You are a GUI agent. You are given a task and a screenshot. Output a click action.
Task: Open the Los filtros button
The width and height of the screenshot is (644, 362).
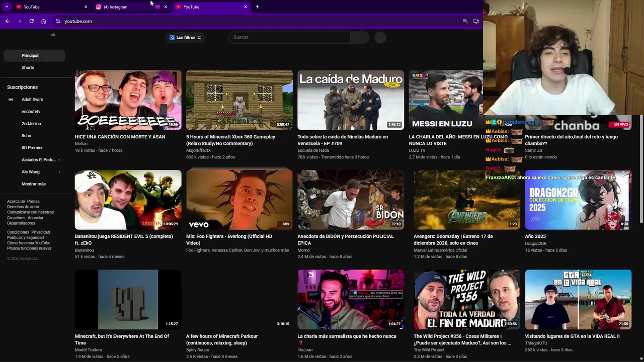[185, 37]
